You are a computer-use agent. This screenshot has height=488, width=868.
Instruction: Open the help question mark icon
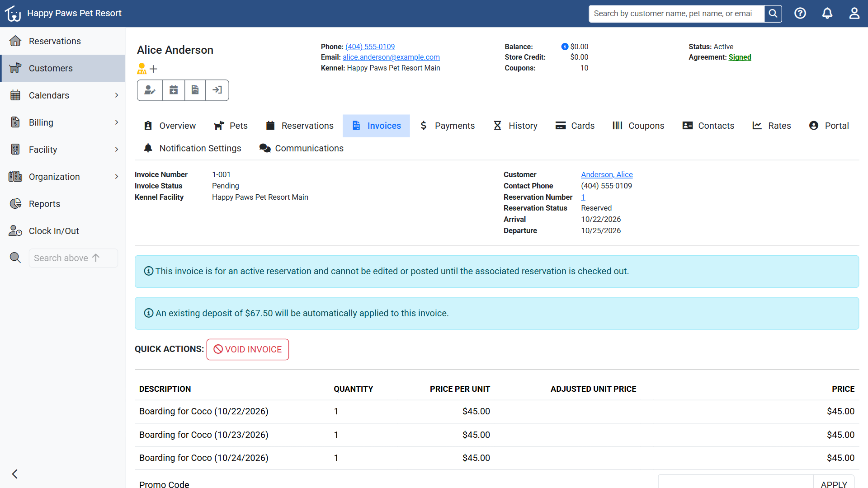pyautogui.click(x=800, y=14)
